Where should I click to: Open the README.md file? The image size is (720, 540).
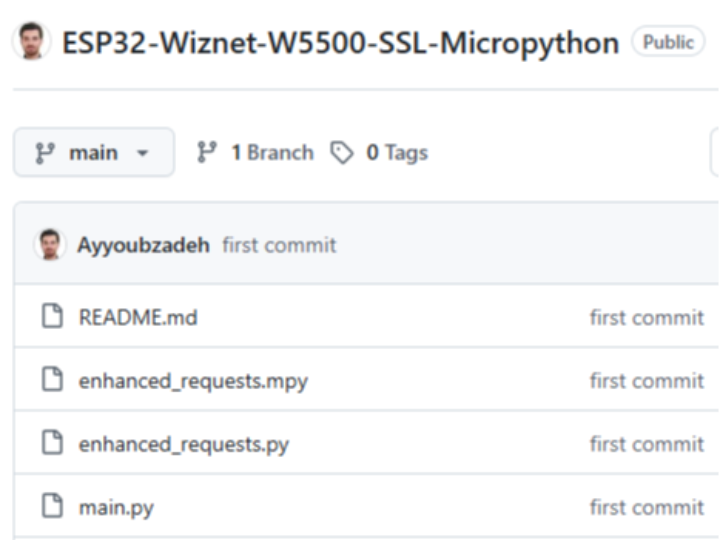(138, 318)
